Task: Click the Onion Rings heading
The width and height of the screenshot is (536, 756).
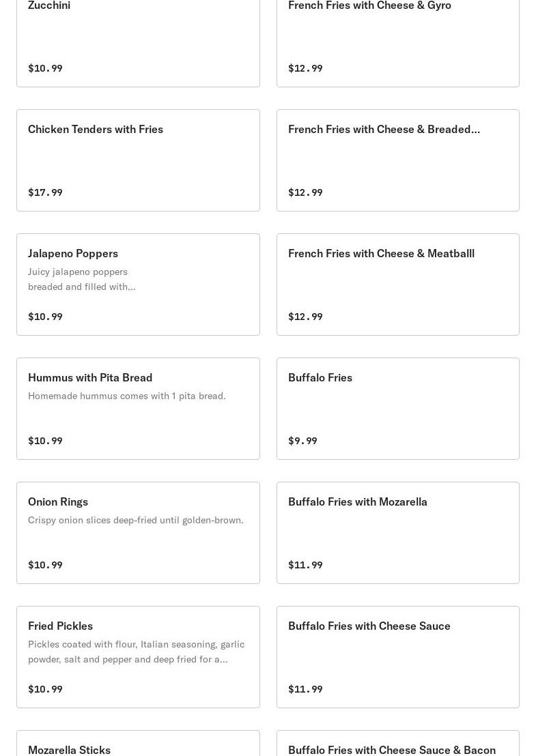Action: 58,501
